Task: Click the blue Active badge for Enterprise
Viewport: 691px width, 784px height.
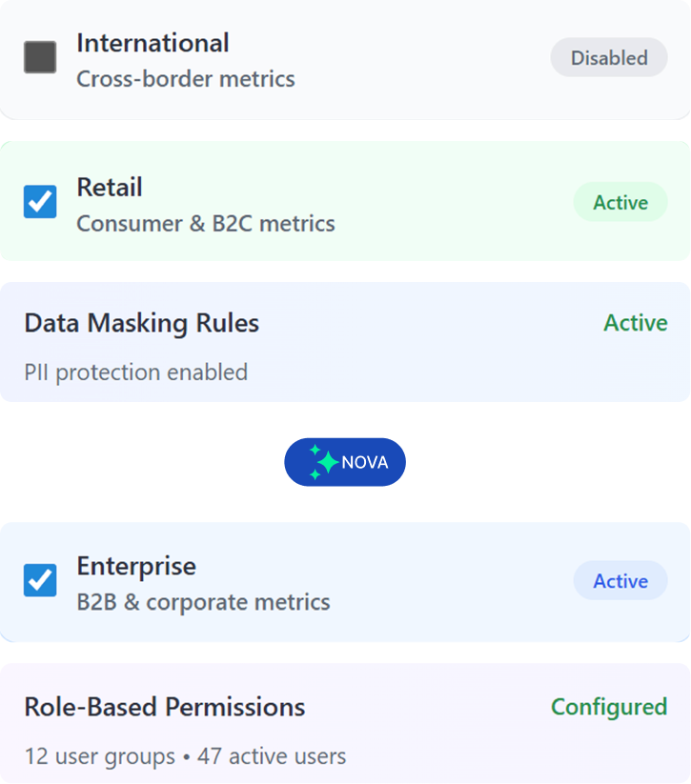Action: click(x=620, y=581)
